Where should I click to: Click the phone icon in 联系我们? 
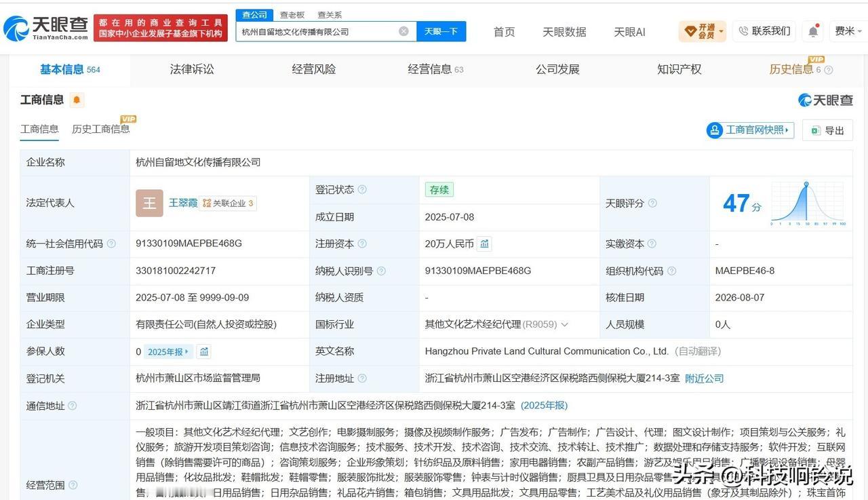point(743,31)
